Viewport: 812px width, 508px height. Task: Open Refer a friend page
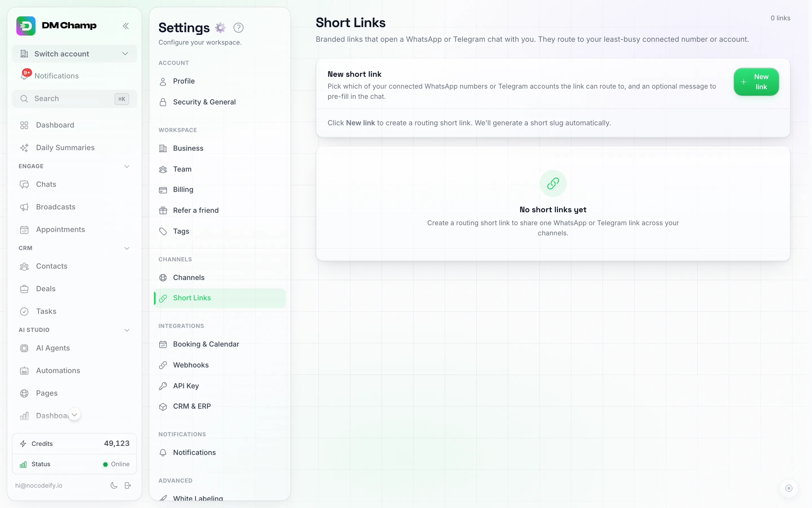coord(220,210)
